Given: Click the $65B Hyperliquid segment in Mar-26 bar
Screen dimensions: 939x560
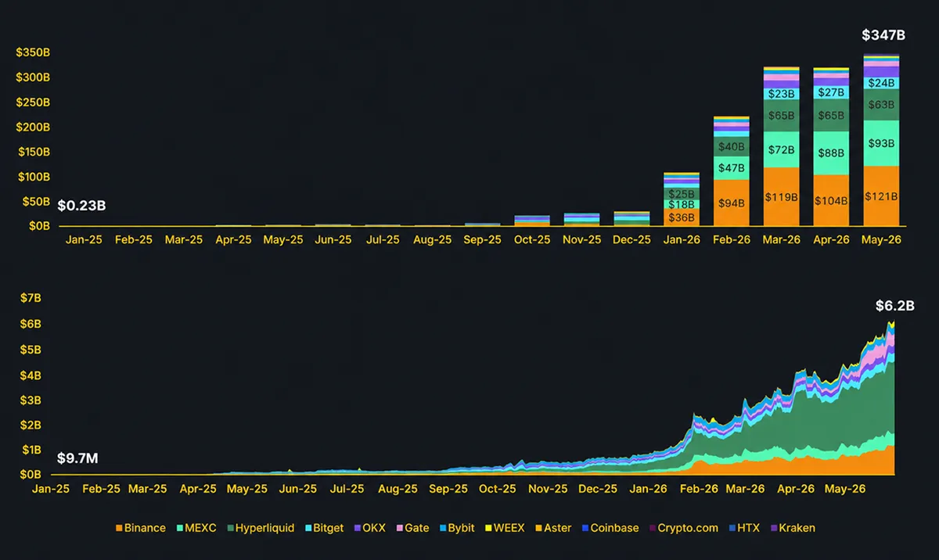Looking at the screenshot, I should 781,116.
